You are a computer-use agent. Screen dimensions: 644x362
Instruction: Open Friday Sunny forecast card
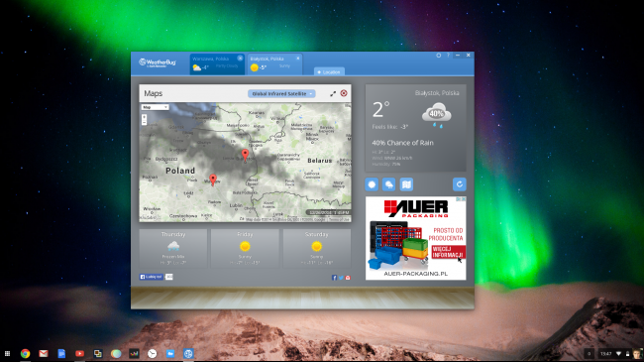245,248
